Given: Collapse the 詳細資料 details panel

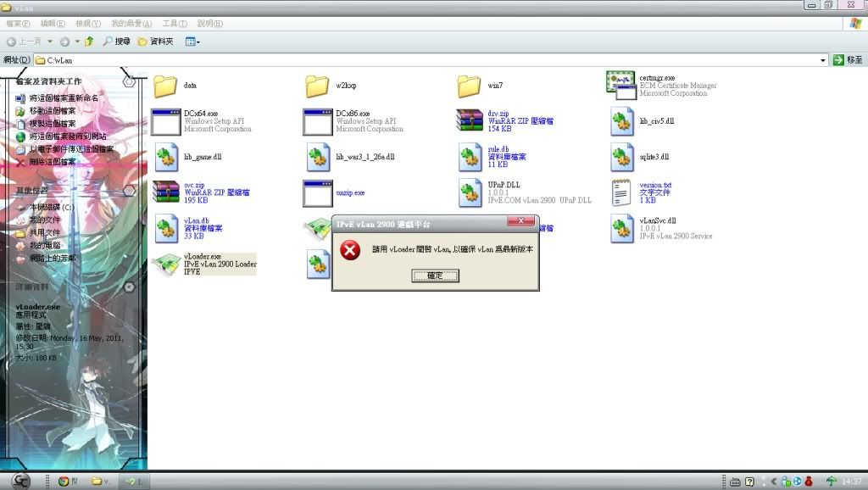Looking at the screenshot, I should point(129,287).
